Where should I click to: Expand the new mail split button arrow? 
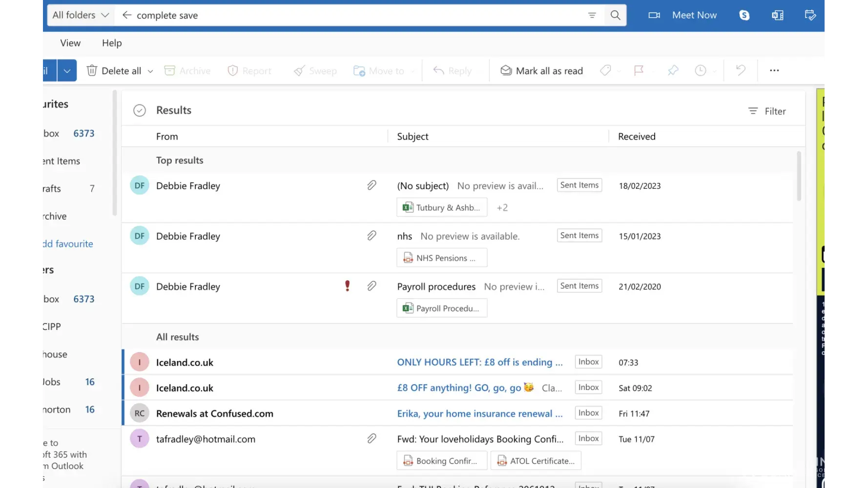click(x=67, y=71)
